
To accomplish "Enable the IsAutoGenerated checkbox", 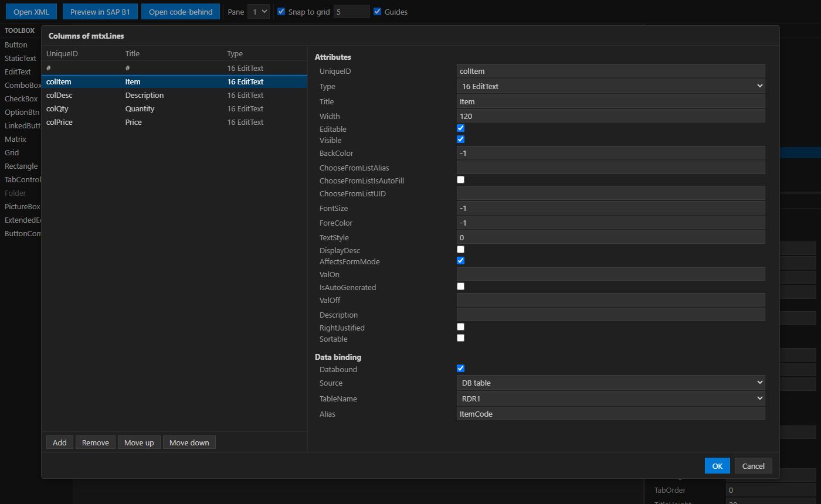I will pos(460,287).
